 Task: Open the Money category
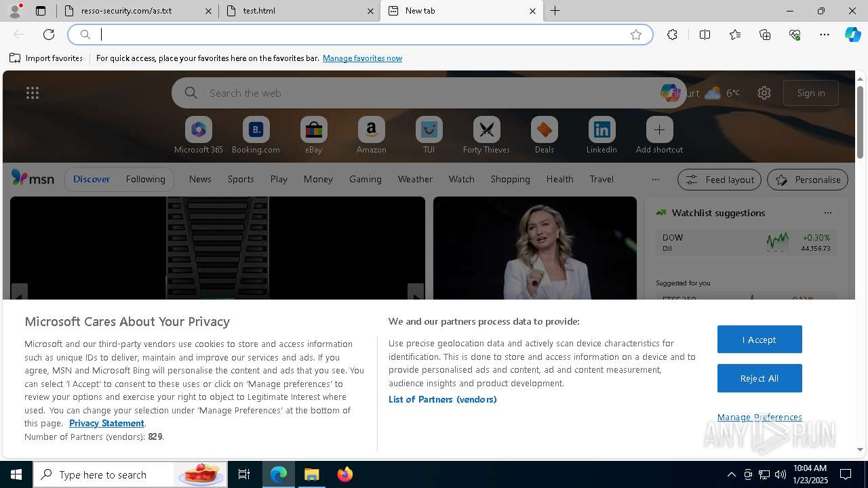[x=318, y=179]
